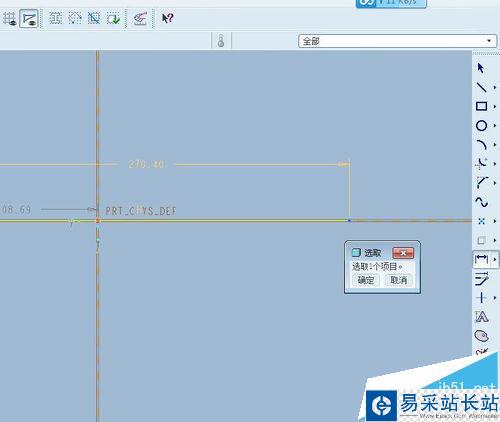Toggle the vertex display icon
The width and height of the screenshot is (500, 422).
coord(29,19)
